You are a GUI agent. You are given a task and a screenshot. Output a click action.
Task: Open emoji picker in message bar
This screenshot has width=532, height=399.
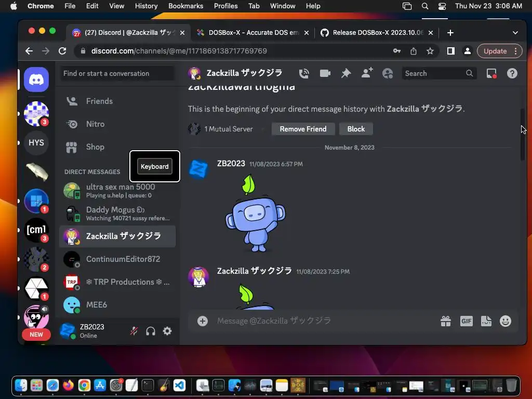coord(506,321)
